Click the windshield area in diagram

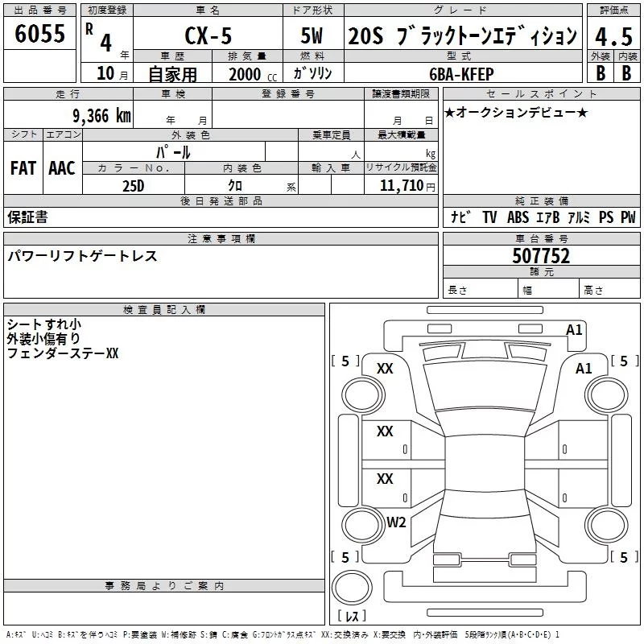point(485,386)
